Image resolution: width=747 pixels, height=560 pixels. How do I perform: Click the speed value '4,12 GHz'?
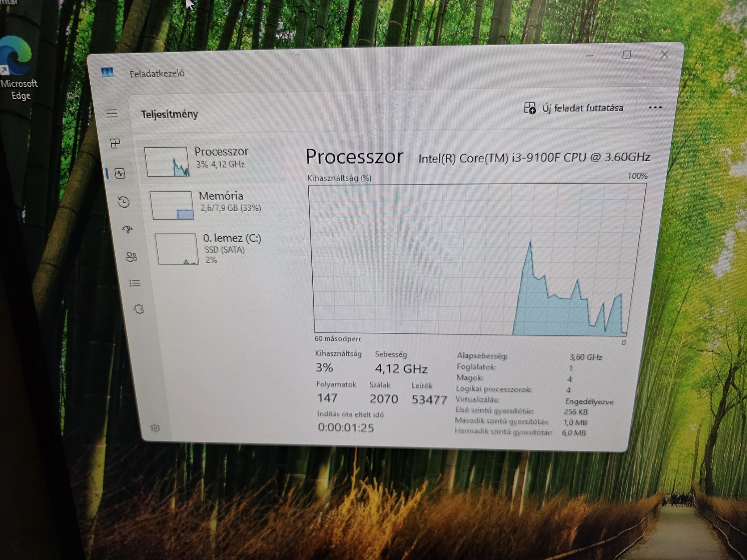[x=401, y=369]
